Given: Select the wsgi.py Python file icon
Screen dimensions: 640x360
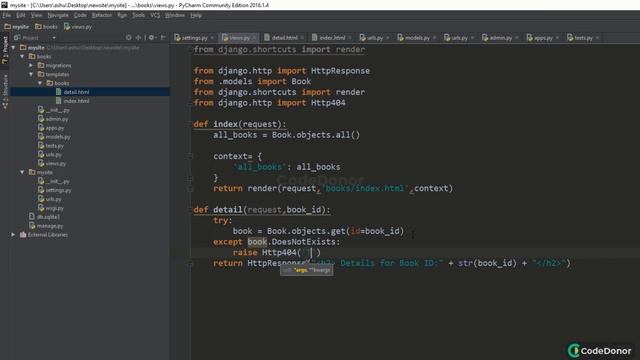Looking at the screenshot, I should pos(41,208).
